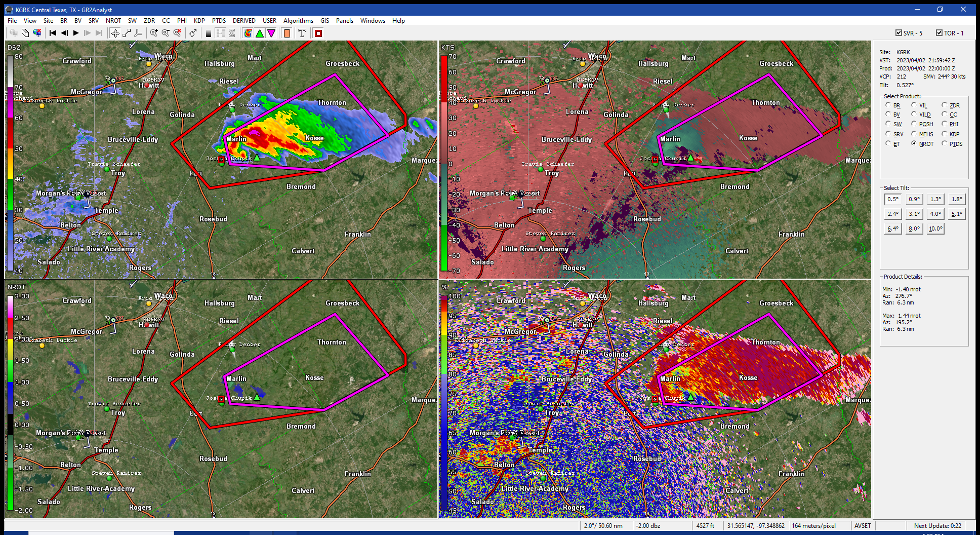Viewport: 980px width, 535px height.
Task: Click the green triangle marker near Marlin in reflectivity panel
Action: point(257,158)
